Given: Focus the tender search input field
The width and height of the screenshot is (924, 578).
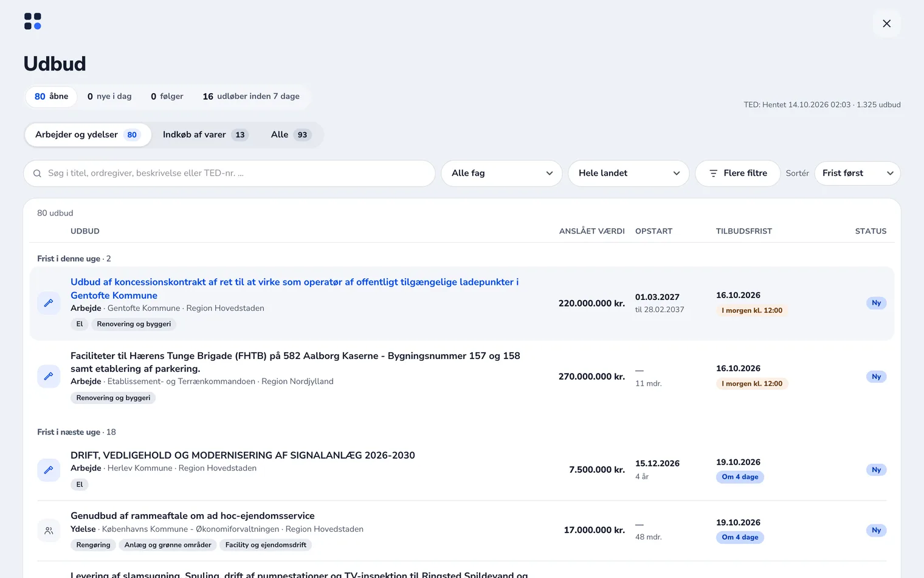Looking at the screenshot, I should pos(229,173).
